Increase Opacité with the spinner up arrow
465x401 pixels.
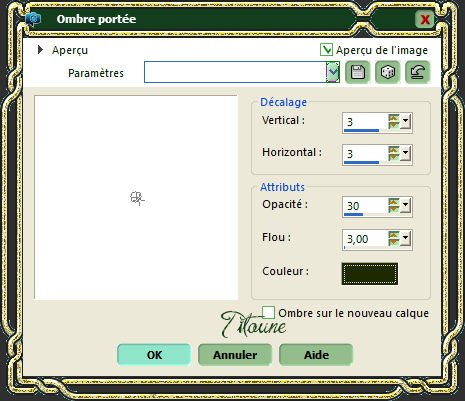pos(394,202)
